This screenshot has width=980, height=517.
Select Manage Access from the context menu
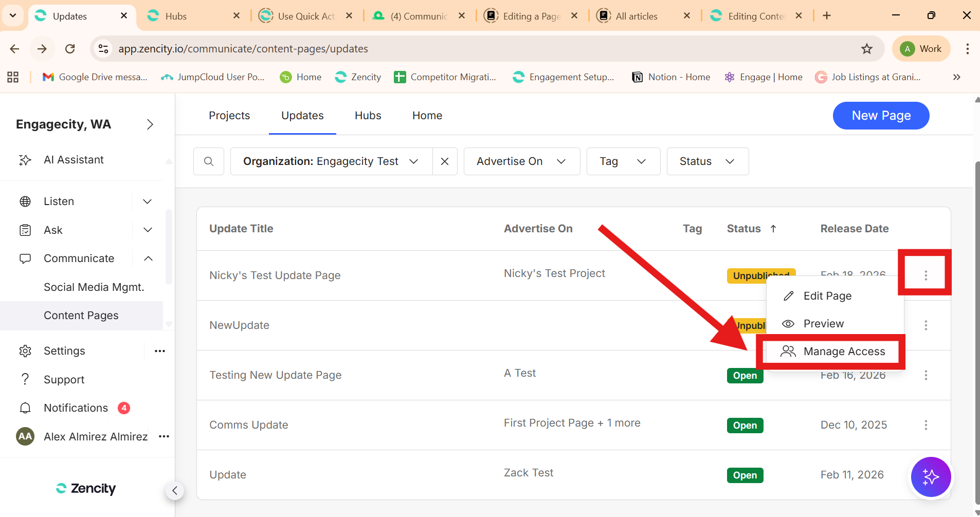(x=844, y=352)
